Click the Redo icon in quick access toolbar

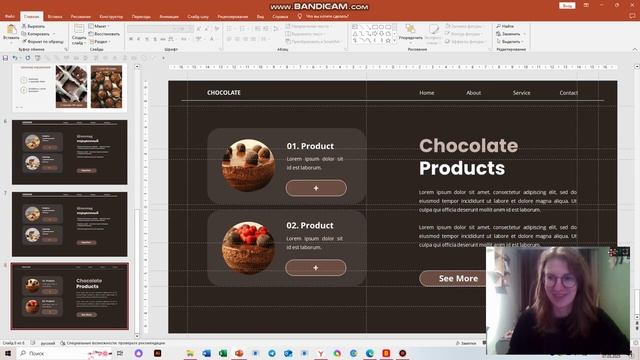click(x=28, y=58)
